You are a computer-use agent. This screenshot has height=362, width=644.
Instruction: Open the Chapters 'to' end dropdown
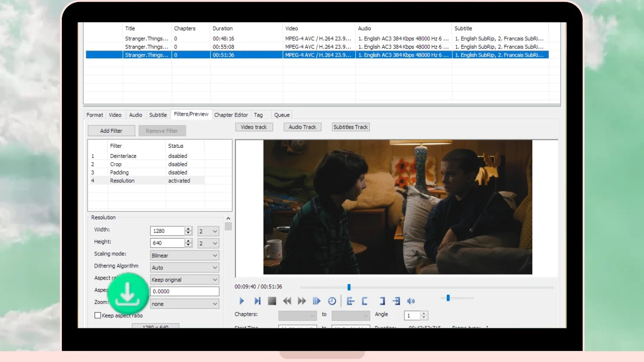(351, 315)
